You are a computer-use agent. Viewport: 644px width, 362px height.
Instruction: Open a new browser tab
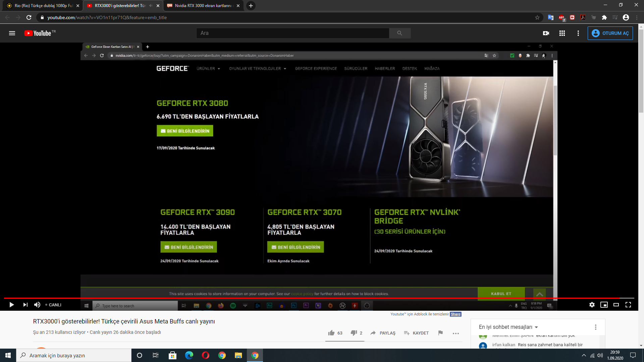click(x=251, y=6)
